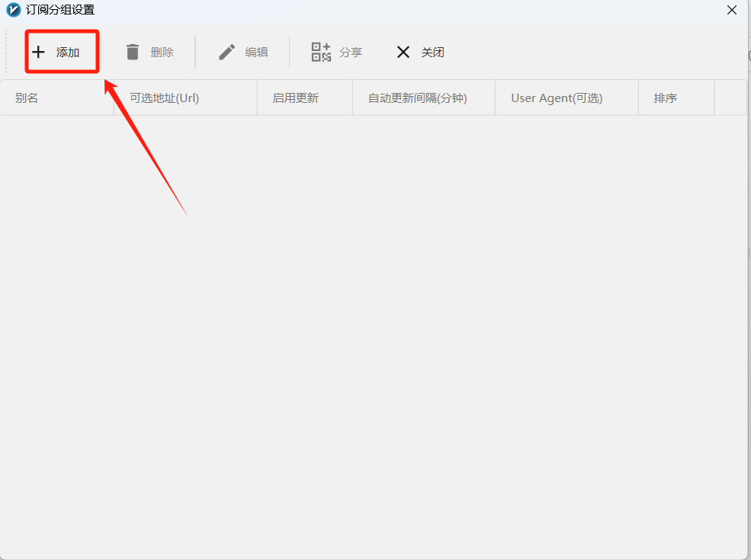Click the trash can delete icon

coord(133,52)
